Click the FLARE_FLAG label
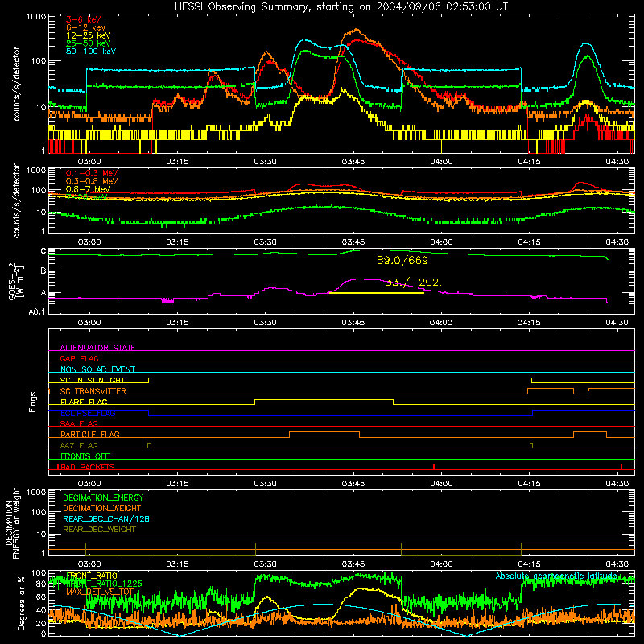The image size is (644, 644). pos(84,402)
